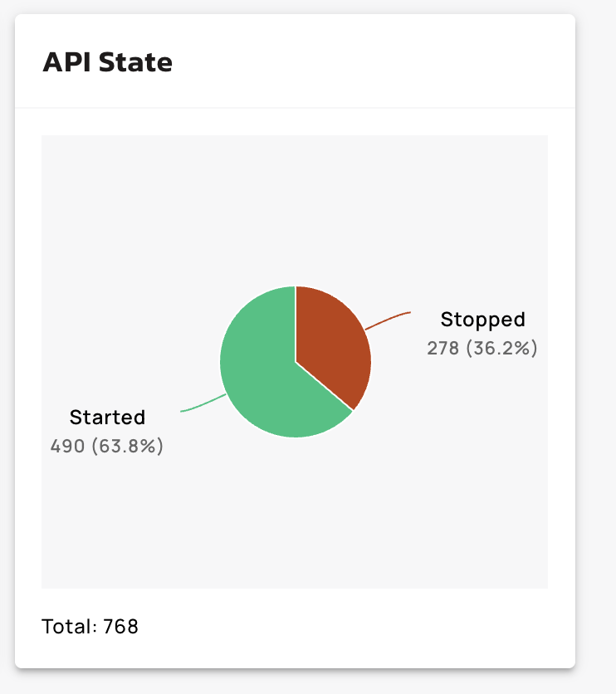Click vertical white divider atop the pie
The height and width of the screenshot is (694, 616).
click(296, 324)
